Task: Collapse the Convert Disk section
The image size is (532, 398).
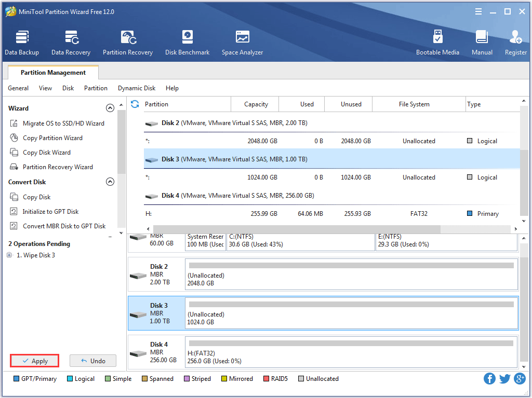Action: [110, 182]
